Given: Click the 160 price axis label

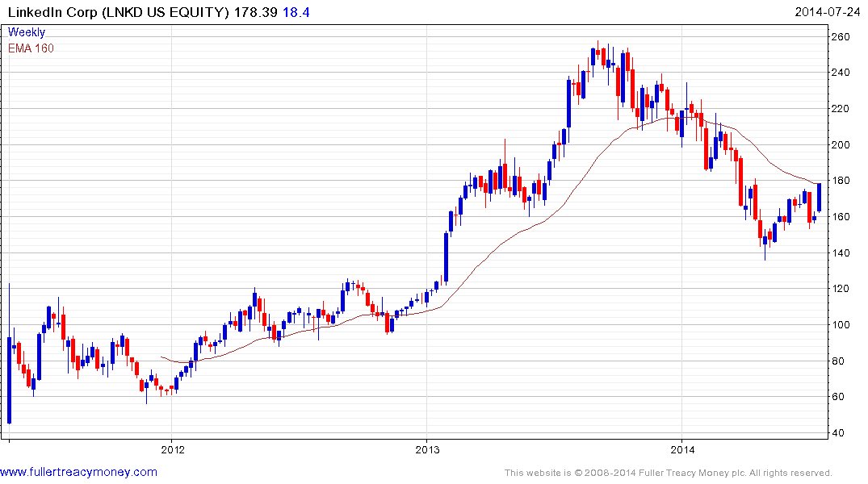Looking at the screenshot, I should tap(841, 216).
